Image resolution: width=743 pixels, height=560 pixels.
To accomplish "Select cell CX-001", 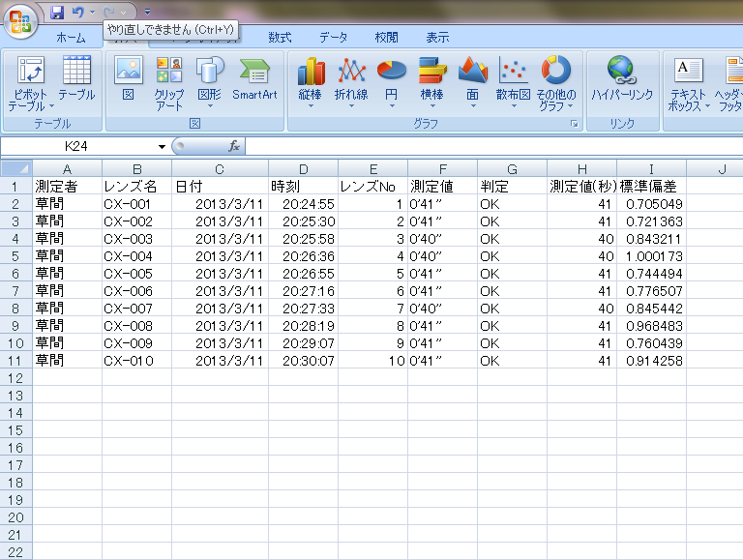I will point(137,204).
